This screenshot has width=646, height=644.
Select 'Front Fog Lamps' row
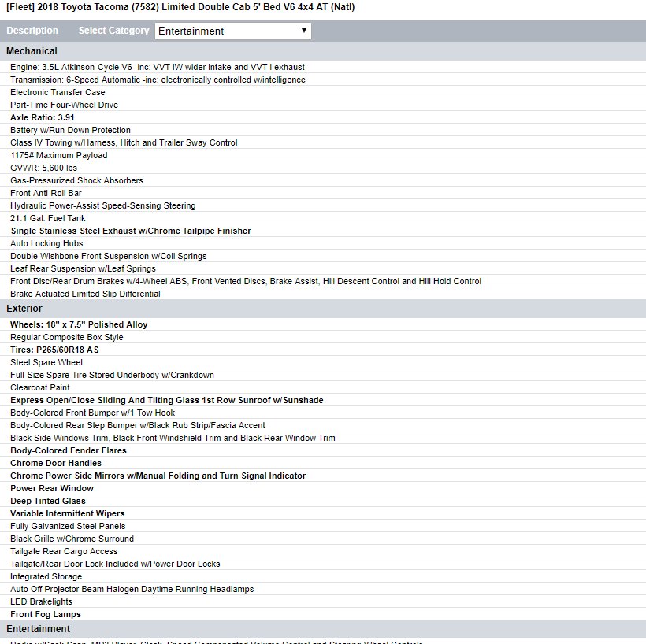click(x=323, y=614)
